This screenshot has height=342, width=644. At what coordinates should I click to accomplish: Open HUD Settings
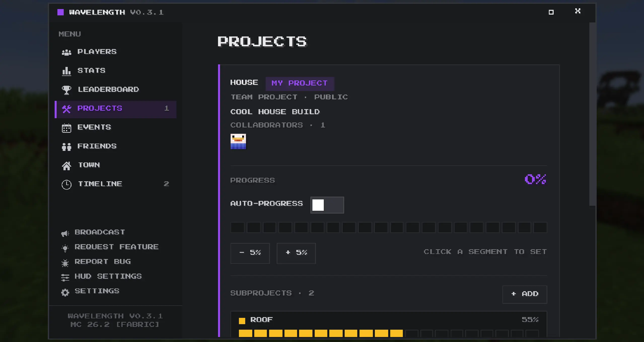(101, 277)
